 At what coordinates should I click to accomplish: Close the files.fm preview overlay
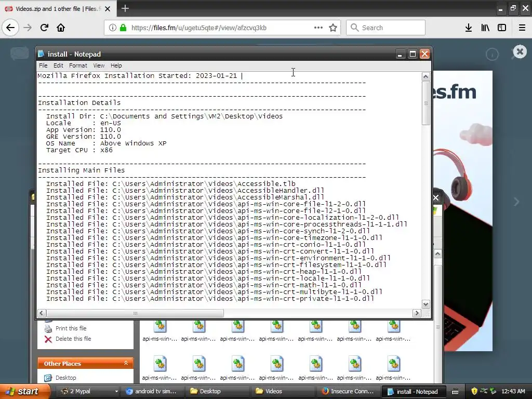point(520,52)
